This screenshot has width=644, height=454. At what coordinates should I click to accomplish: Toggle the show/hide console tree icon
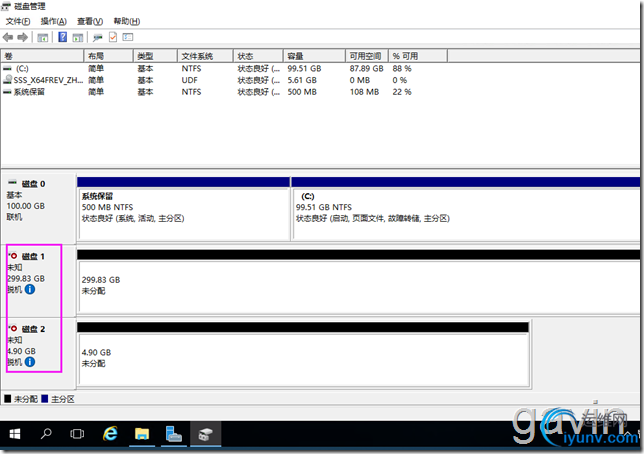tap(42, 38)
